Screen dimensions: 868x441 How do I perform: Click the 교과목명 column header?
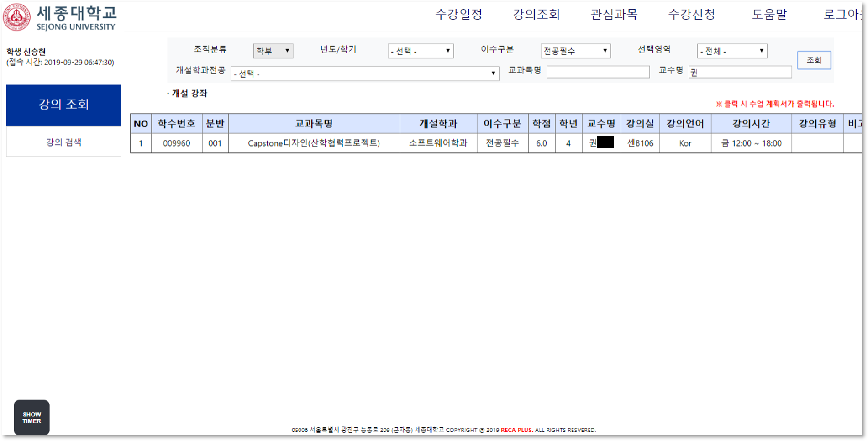[314, 124]
